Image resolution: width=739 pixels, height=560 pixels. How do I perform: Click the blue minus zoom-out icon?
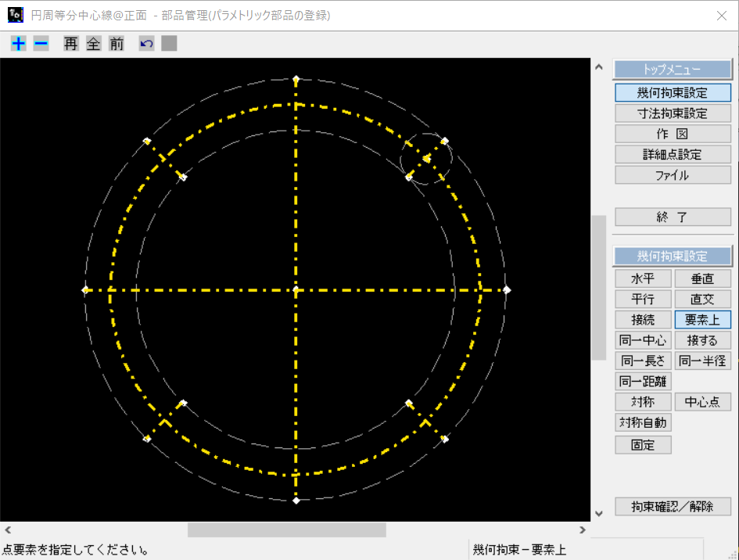coord(41,44)
